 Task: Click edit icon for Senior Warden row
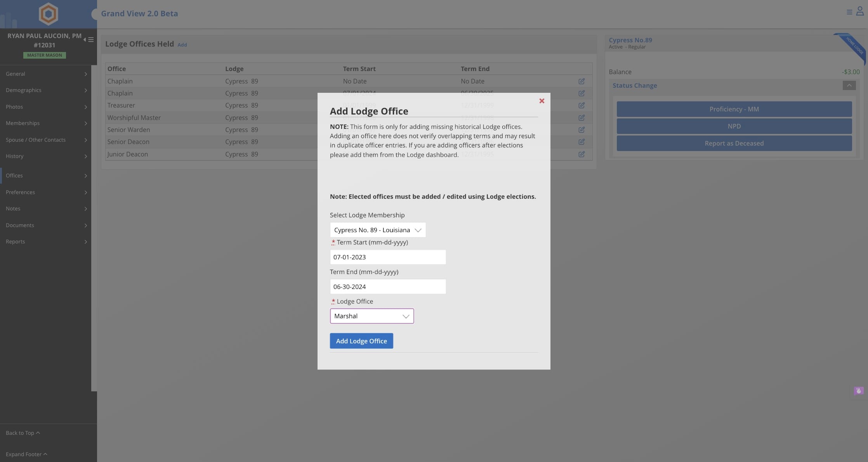click(x=581, y=130)
